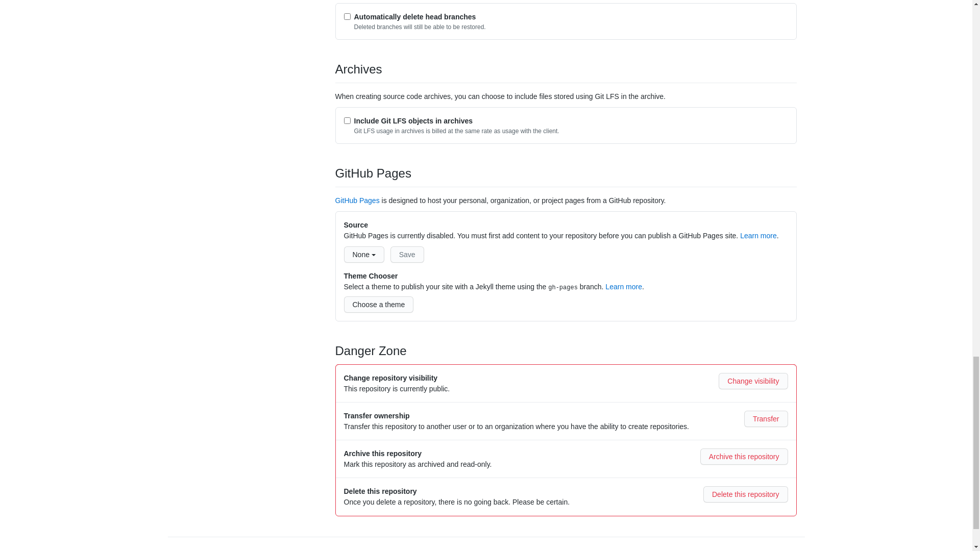
Task: Click the Transfer ownership button
Action: [766, 418]
